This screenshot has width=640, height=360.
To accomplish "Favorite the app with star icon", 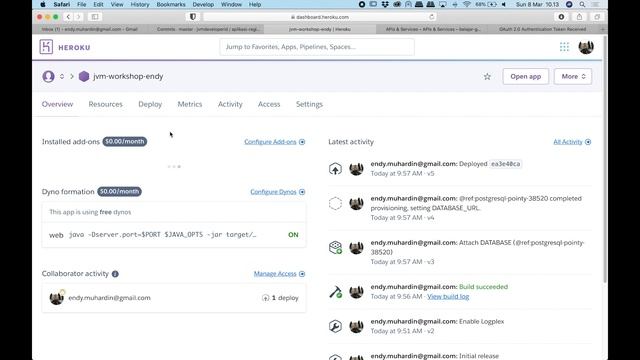I will click(x=487, y=76).
